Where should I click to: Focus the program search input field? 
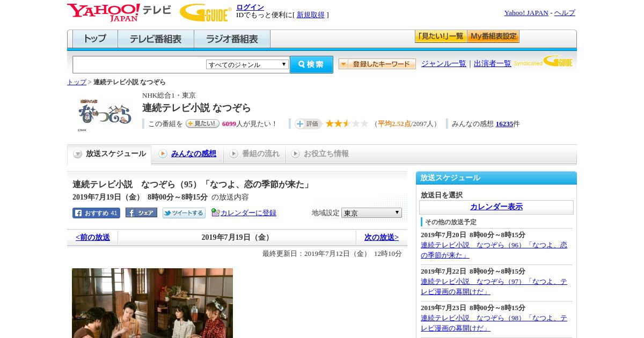click(x=140, y=64)
